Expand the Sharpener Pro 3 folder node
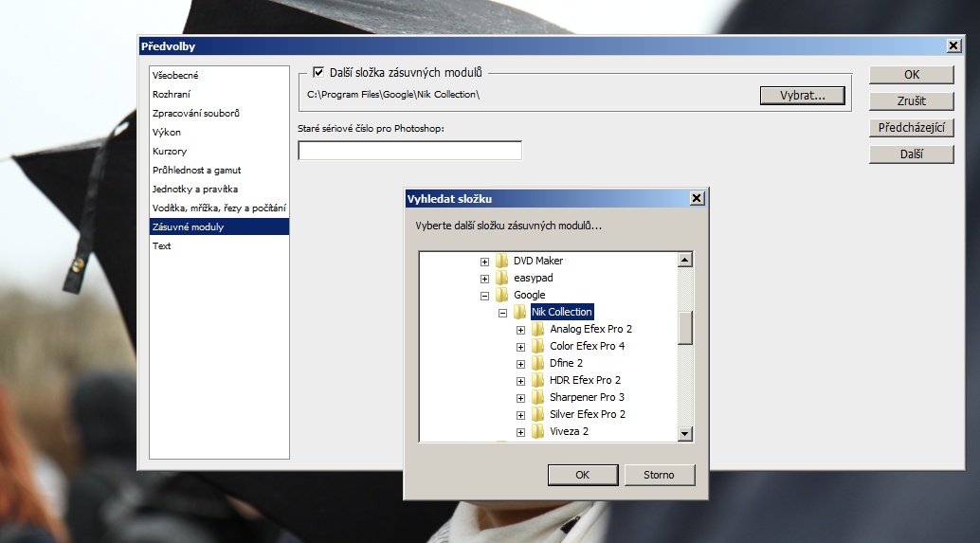Image resolution: width=980 pixels, height=543 pixels. [x=520, y=398]
